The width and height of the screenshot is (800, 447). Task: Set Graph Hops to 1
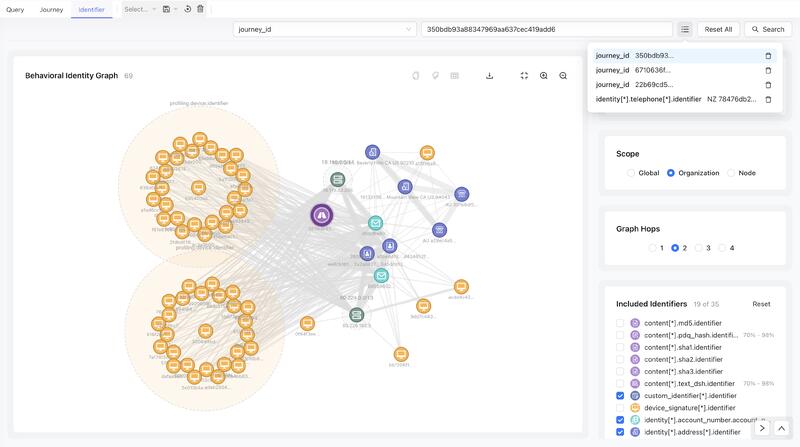point(652,248)
